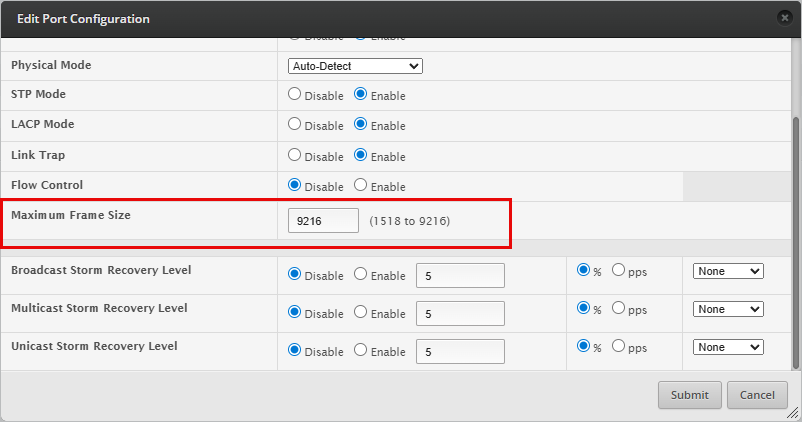Image resolution: width=802 pixels, height=422 pixels.
Task: Select Enable for Unicast Storm Recovery Level
Action: pos(361,349)
